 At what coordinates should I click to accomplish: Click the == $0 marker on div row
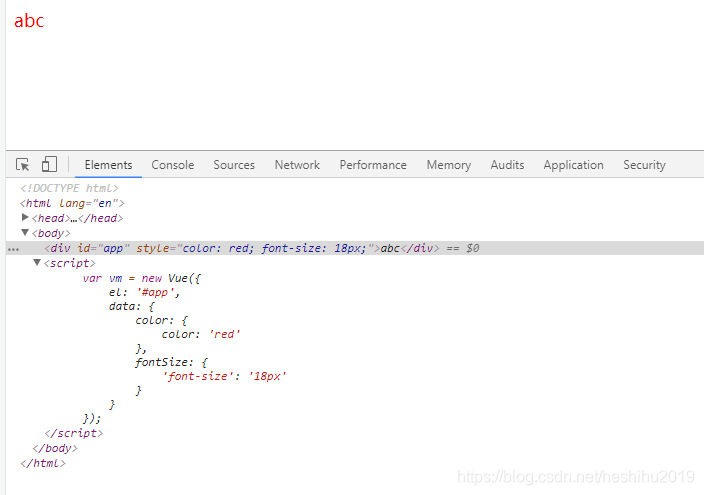pyautogui.click(x=463, y=248)
